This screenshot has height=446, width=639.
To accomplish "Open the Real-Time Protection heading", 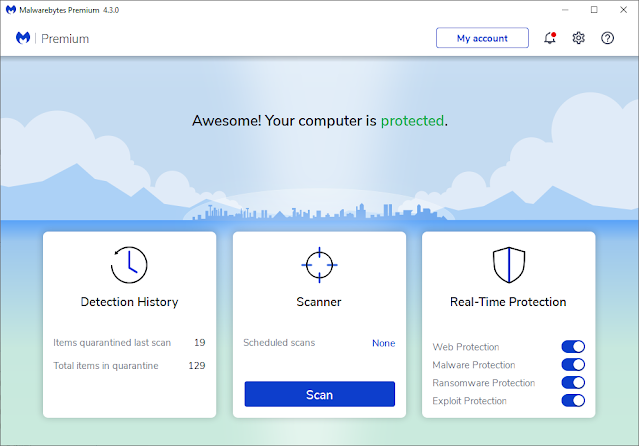I will coord(508,302).
